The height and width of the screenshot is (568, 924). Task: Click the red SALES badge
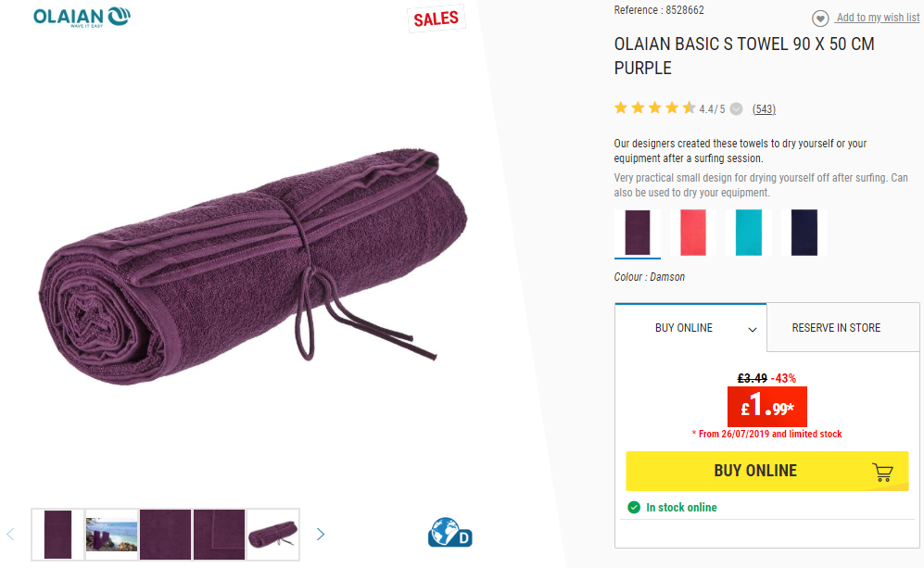click(437, 19)
